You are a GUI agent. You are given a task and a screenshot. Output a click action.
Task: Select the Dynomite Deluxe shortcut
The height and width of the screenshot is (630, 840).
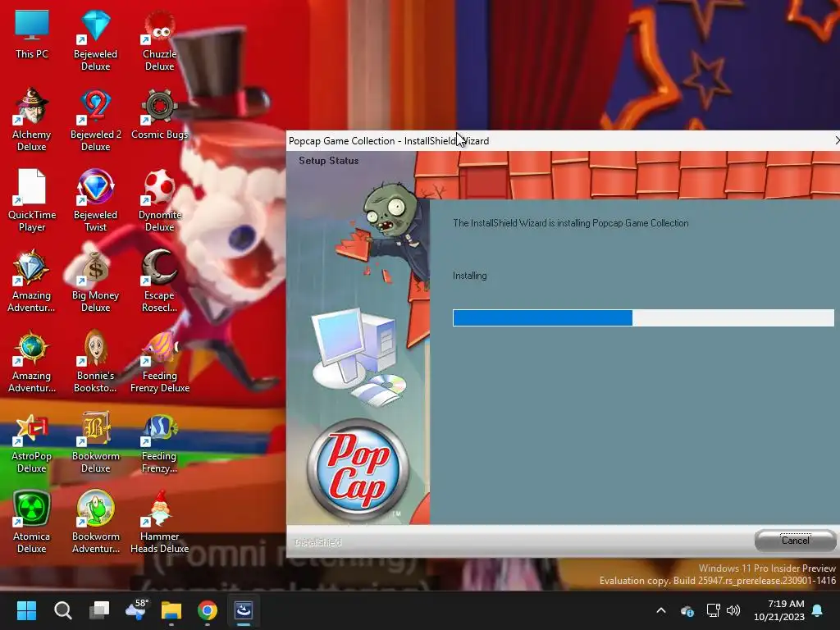(160, 202)
